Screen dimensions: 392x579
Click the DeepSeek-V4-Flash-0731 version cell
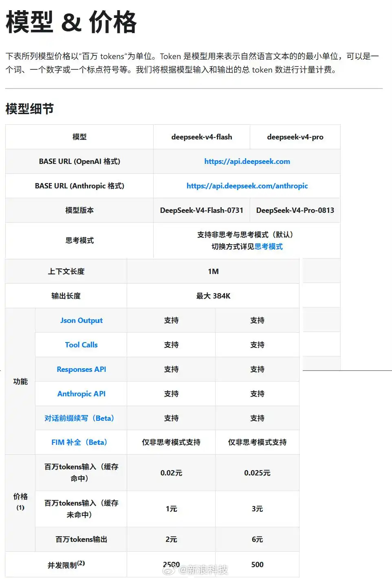point(202,210)
